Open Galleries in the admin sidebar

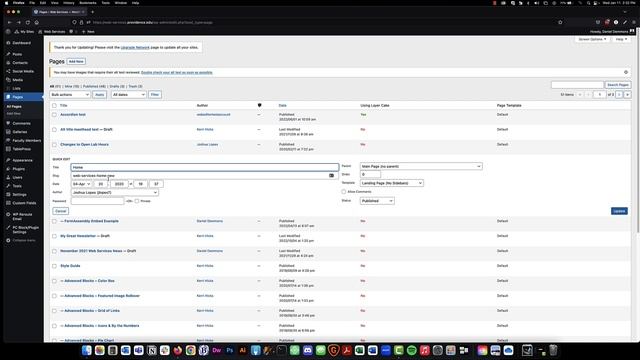(20, 132)
